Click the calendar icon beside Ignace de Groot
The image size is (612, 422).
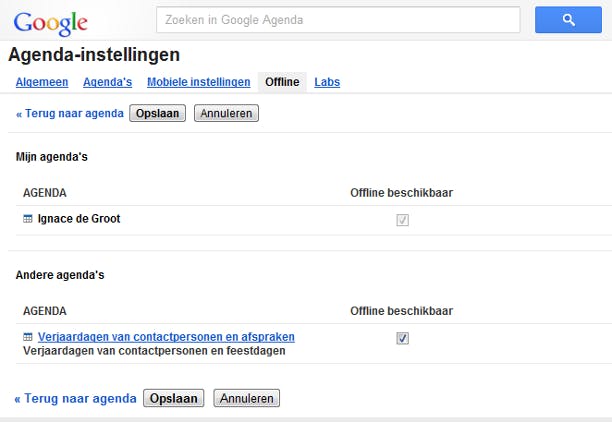click(x=28, y=219)
